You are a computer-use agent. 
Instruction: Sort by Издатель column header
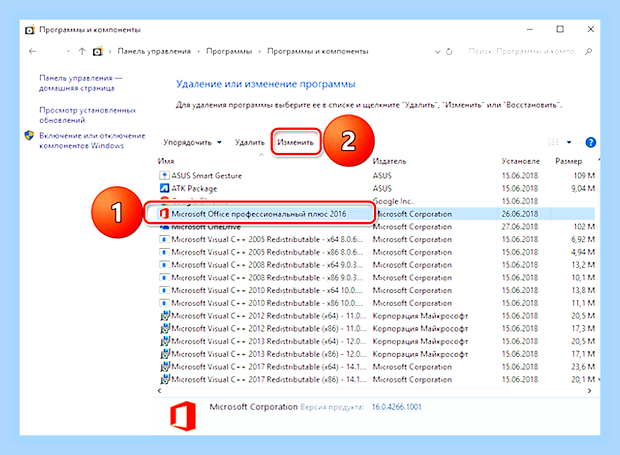click(389, 161)
